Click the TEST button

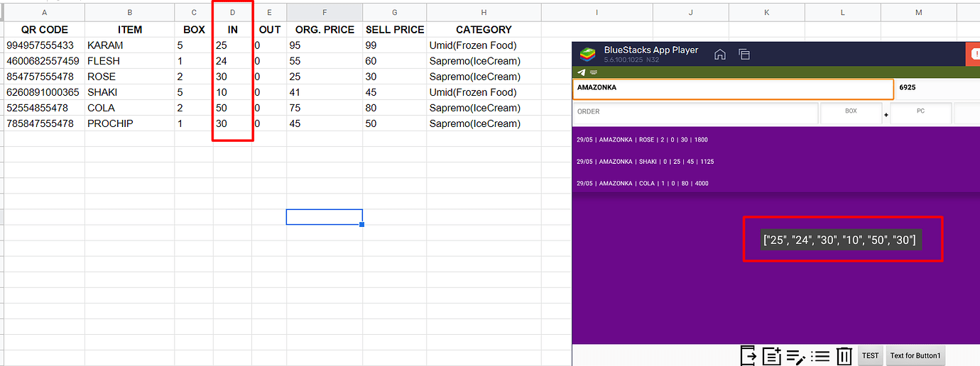coord(870,356)
